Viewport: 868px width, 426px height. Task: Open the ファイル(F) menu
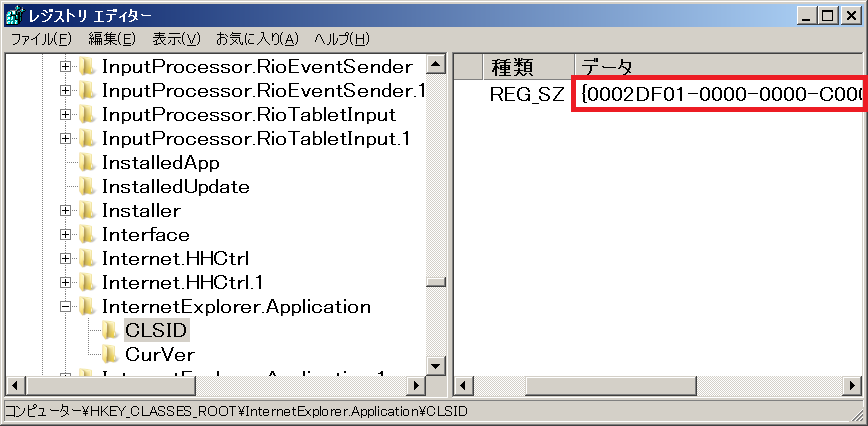(42, 39)
